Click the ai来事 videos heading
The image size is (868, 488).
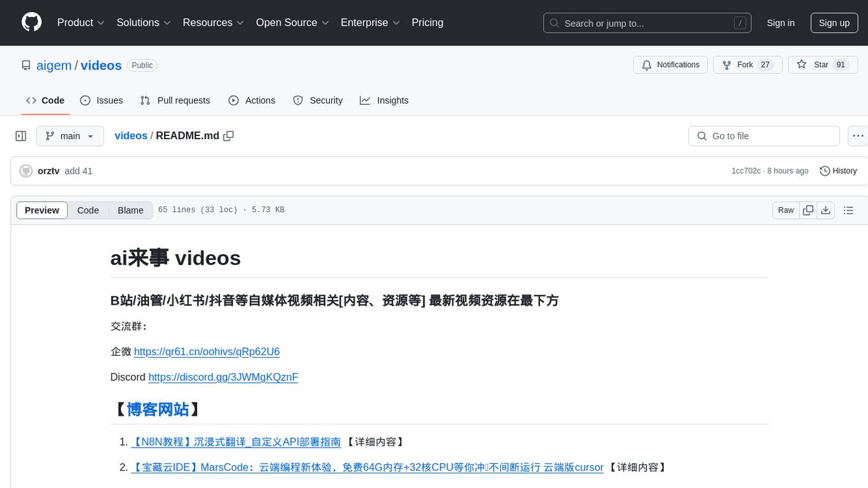coord(176,257)
